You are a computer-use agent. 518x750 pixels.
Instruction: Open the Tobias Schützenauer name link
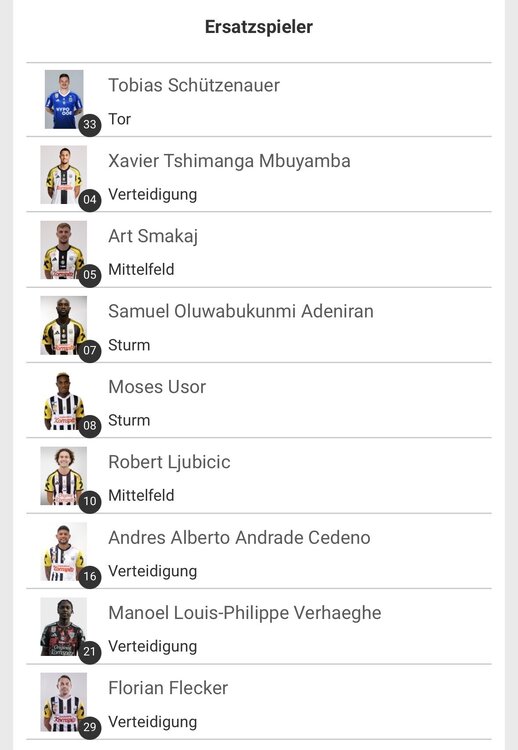[194, 85]
